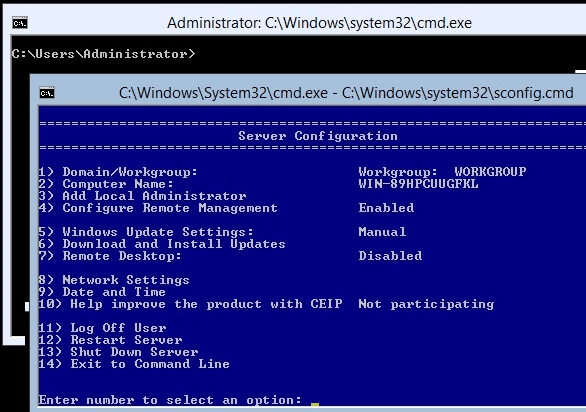This screenshot has height=412, width=586.
Task: Click the sconfig.cmd window system menu icon
Action: pyautogui.click(x=47, y=93)
